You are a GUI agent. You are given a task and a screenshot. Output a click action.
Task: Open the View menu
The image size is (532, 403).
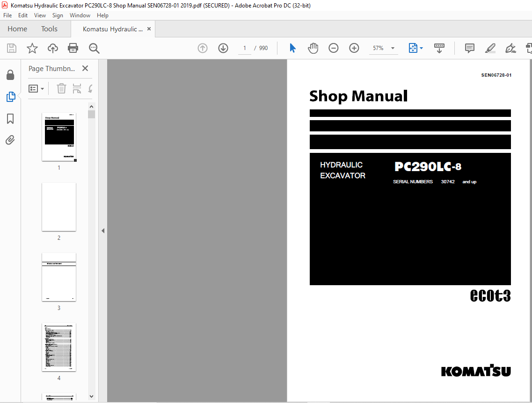(x=40, y=15)
